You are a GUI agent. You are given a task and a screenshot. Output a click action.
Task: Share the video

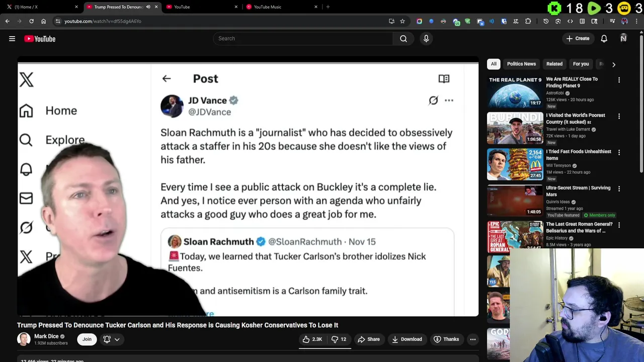point(368,339)
